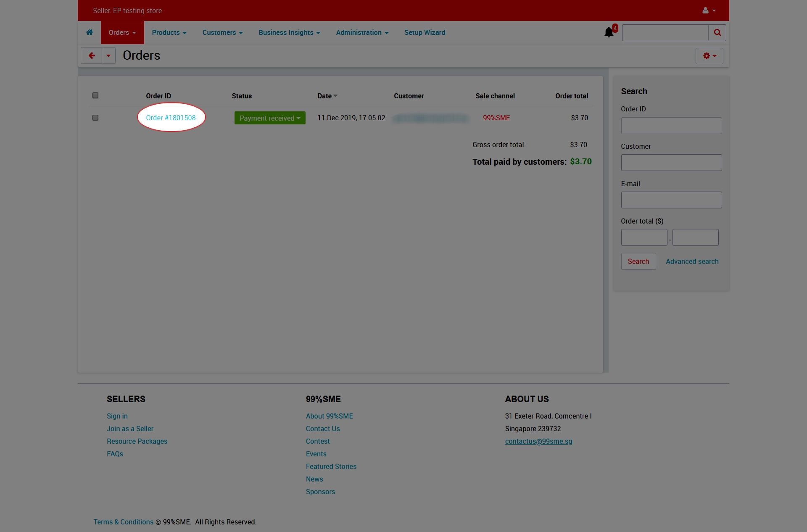
Task: Expand the Payment received status dropdown
Action: pyautogui.click(x=270, y=118)
